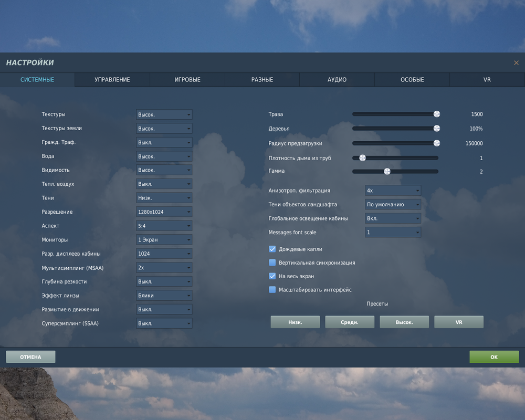The height and width of the screenshot is (420, 525).
Task: Apply the Высок. preset
Action: [x=404, y=322]
